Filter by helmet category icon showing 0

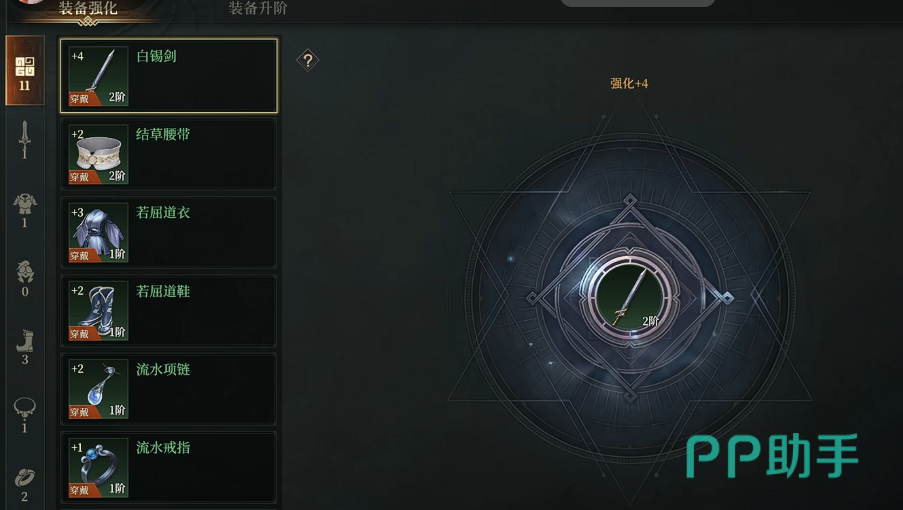tap(25, 279)
